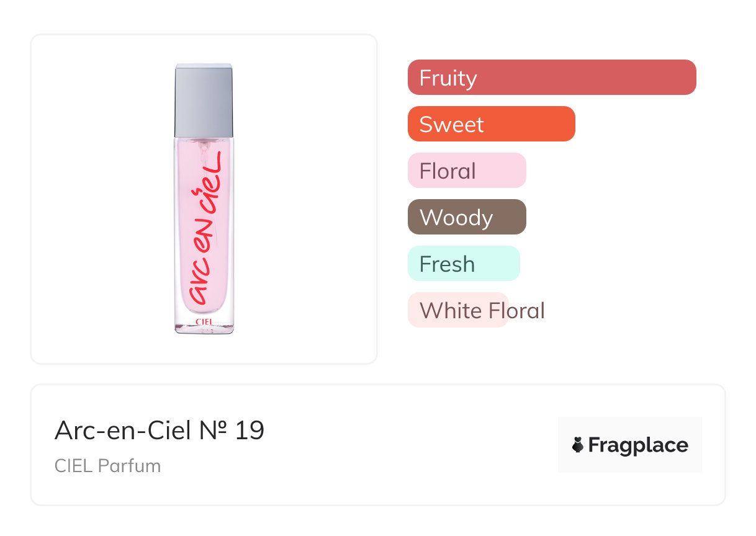This screenshot has height=536, width=756.
Task: Click the word Fresh in mint bar
Action: (447, 264)
